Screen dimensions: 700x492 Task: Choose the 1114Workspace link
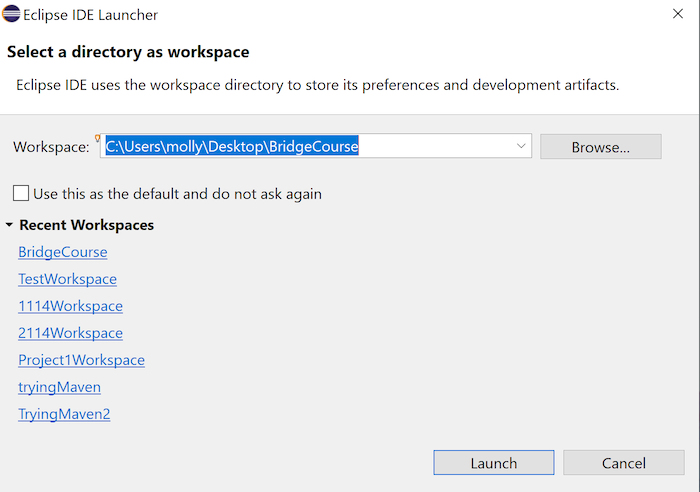pos(70,306)
